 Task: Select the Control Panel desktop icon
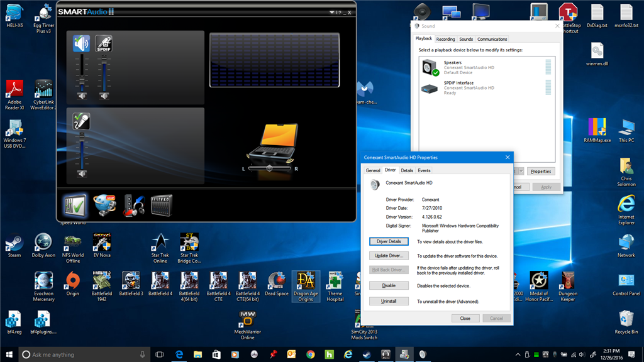click(x=626, y=283)
